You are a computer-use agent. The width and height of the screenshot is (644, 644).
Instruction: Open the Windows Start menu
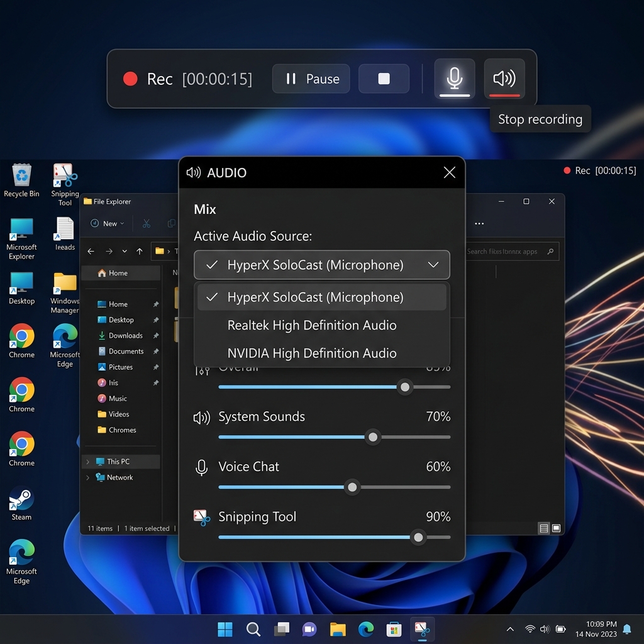225,629
